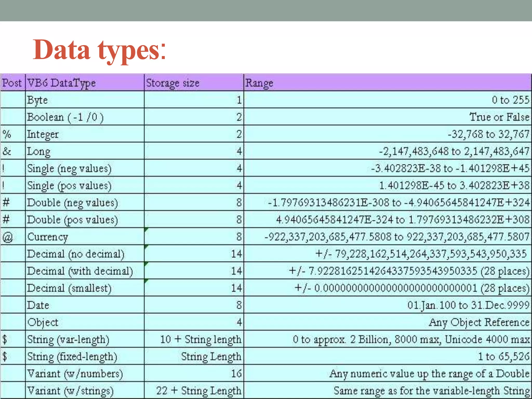Image resolution: width=532 pixels, height=399 pixels.
Task: Click the Double positive values range cell
Action: [x=388, y=220]
